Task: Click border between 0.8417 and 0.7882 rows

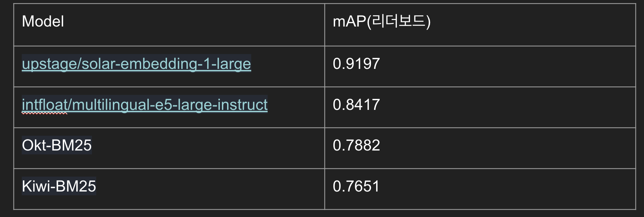Action: click(x=480, y=128)
